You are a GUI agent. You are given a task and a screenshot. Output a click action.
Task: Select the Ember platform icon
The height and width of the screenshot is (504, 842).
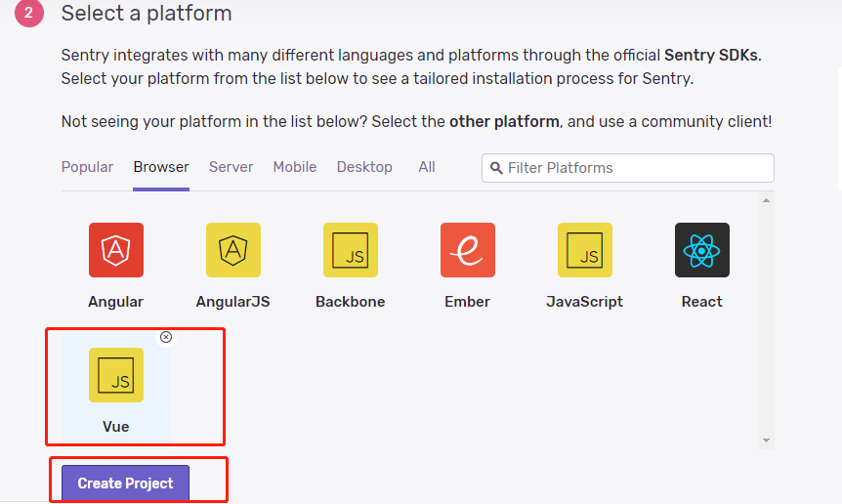[x=468, y=250]
